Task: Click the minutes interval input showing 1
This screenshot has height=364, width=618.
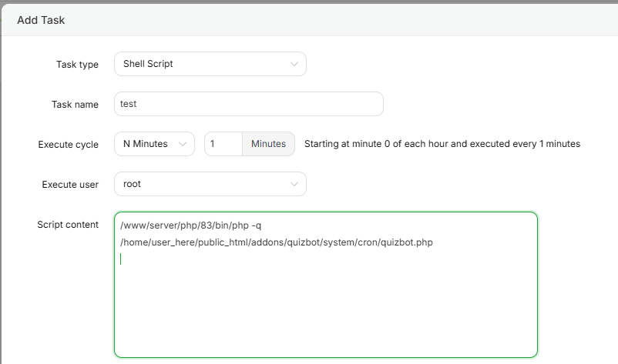Action: coord(223,144)
